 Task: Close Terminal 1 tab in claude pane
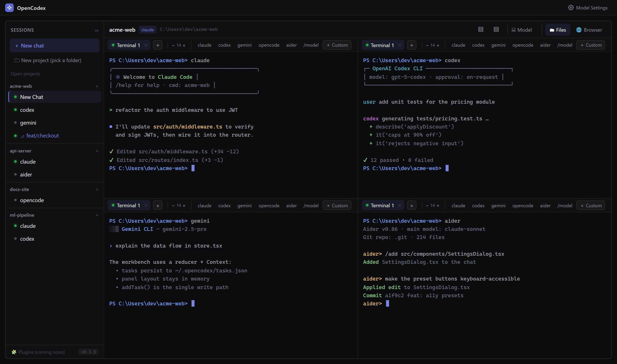[146, 45]
